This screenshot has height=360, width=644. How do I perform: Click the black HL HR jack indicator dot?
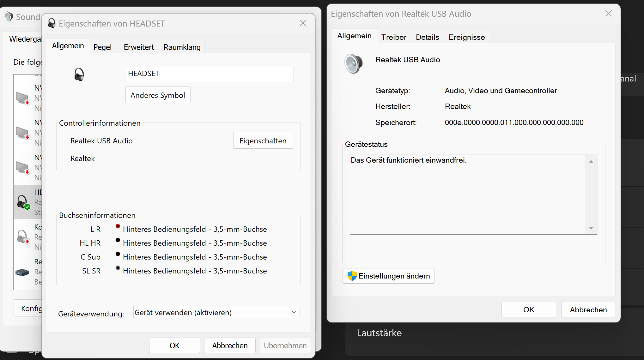pyautogui.click(x=118, y=240)
